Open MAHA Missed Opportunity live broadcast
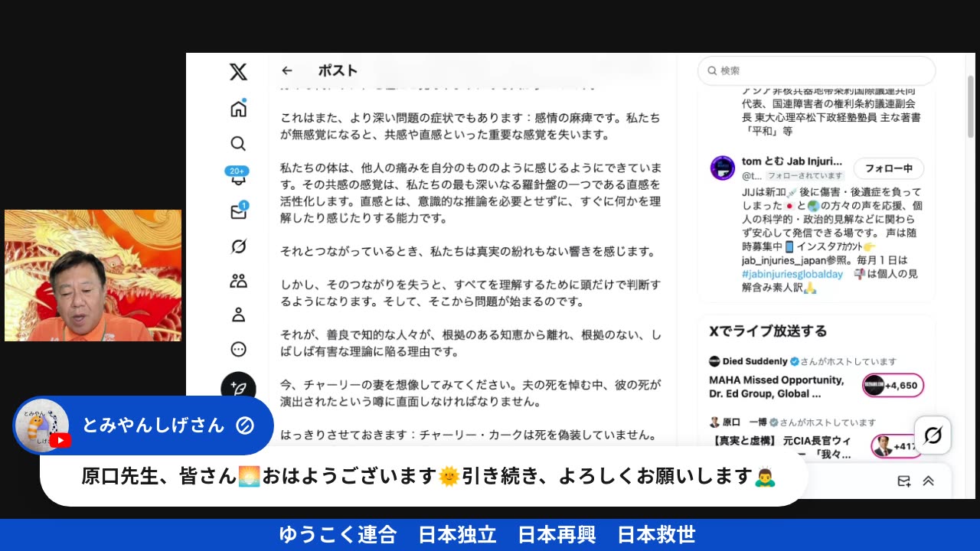Viewport: 980px width, 551px height. 776,386
